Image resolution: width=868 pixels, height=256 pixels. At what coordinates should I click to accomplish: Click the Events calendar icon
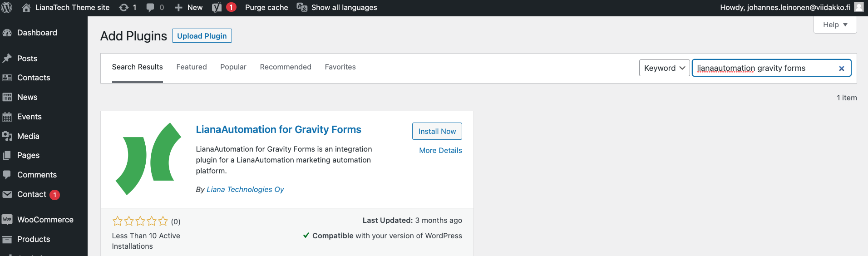[x=7, y=117]
